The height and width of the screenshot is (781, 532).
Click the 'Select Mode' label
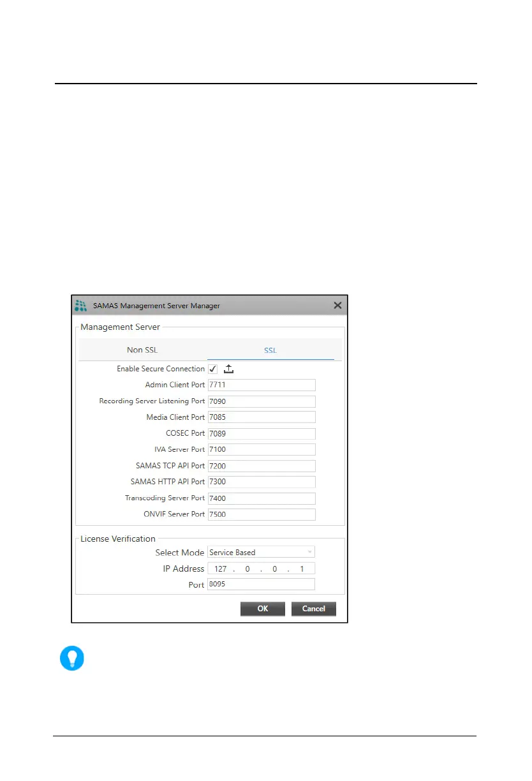point(180,553)
